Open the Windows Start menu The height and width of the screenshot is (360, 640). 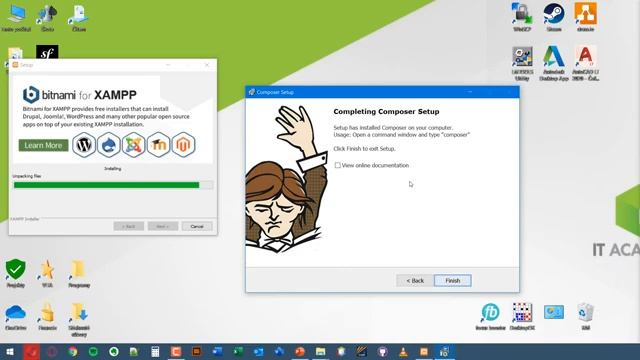10,352
